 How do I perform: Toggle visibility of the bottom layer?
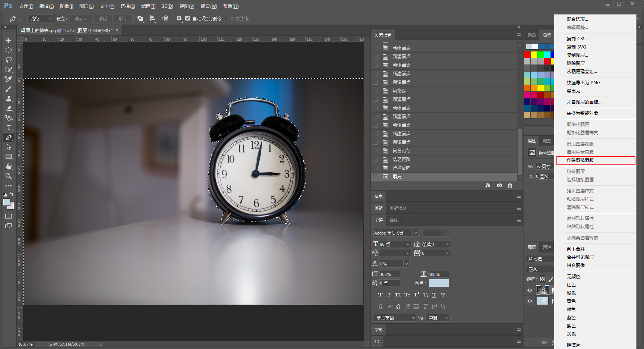click(x=530, y=301)
